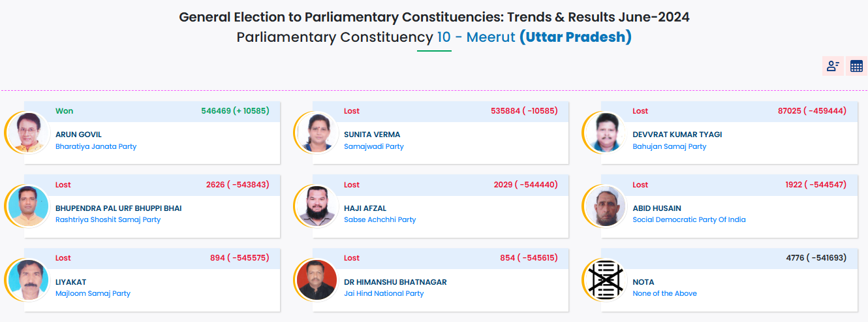868x322 pixels.
Task: Click Liyakat's candidate photo
Action: click(28, 280)
